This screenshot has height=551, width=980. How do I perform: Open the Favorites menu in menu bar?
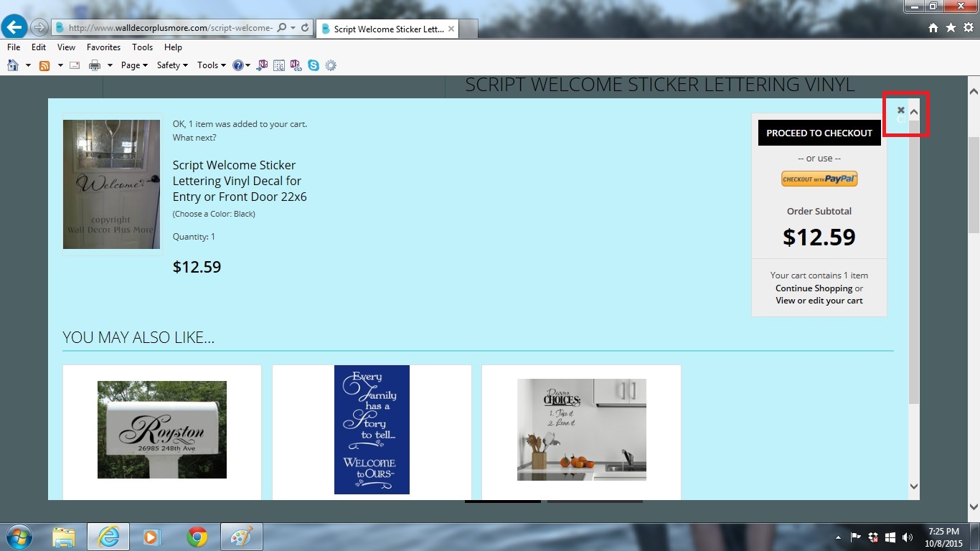pos(103,47)
